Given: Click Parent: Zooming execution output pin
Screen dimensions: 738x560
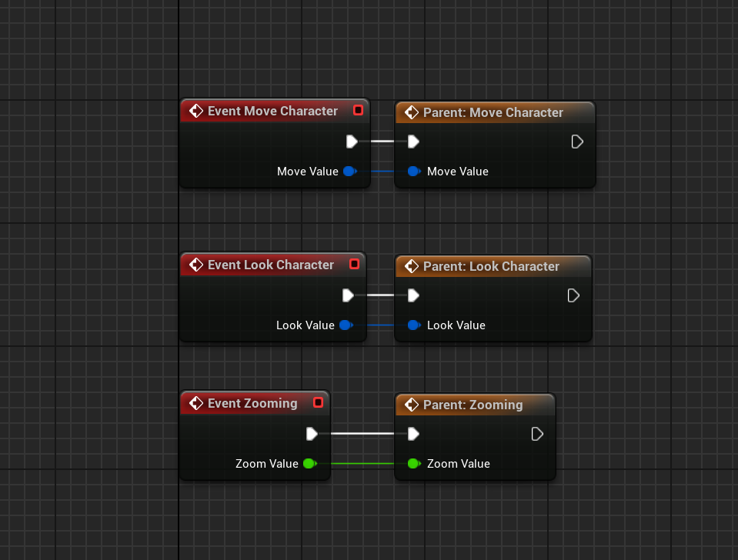Looking at the screenshot, I should pyautogui.click(x=537, y=434).
